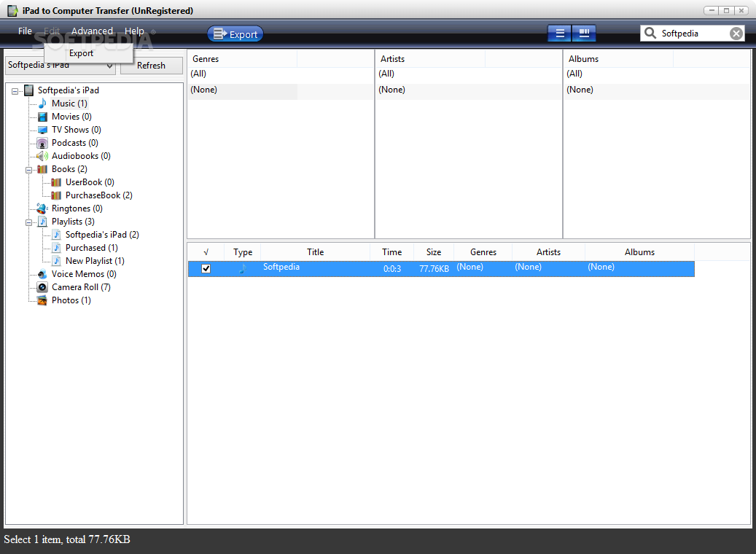Uncheck the Softpedia track checkbox
Screen dimensions: 756x554
(x=206, y=268)
